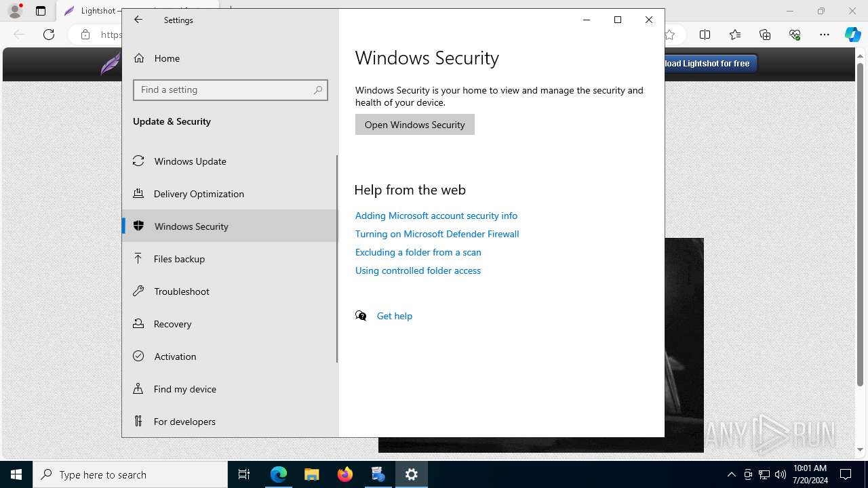Click the Windows Update refresh icon

138,161
